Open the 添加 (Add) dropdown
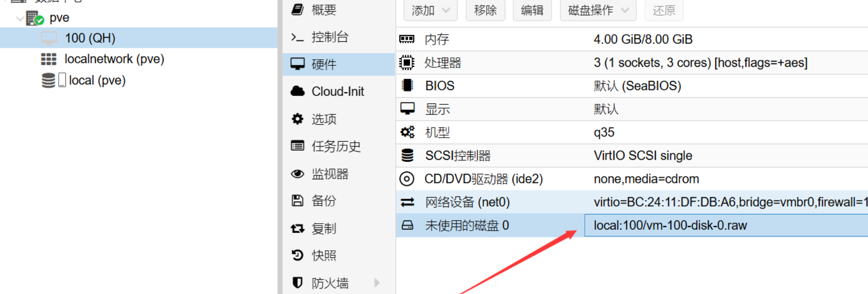This screenshot has width=868, height=294. click(430, 11)
